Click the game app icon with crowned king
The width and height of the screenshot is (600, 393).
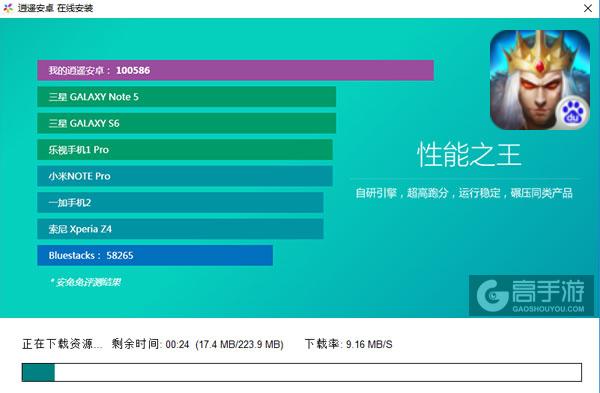tap(540, 80)
